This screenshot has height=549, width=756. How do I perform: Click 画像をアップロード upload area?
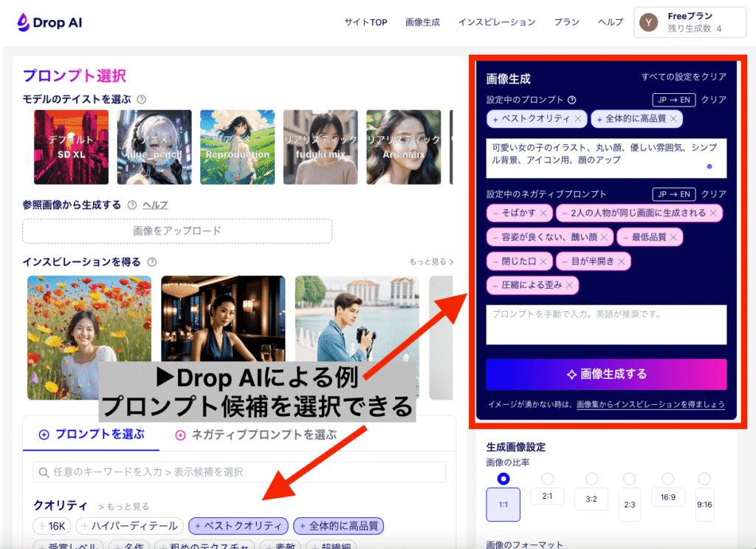pos(177,231)
